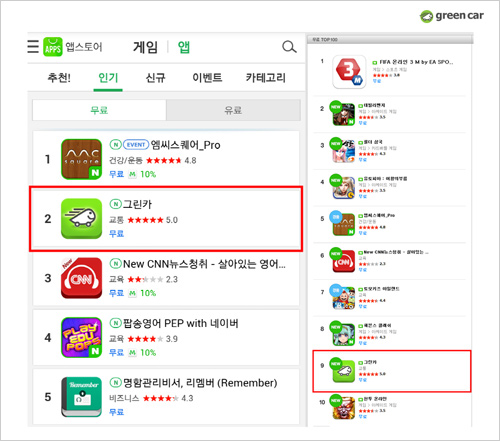Open the hamburger menu icon
The image size is (500, 441).
click(x=33, y=46)
